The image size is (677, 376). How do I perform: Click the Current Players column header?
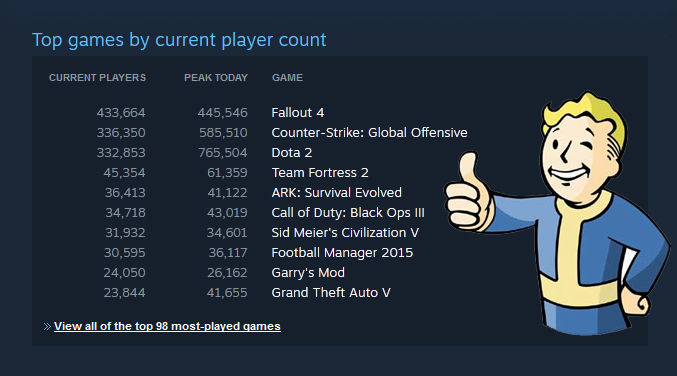click(x=97, y=78)
